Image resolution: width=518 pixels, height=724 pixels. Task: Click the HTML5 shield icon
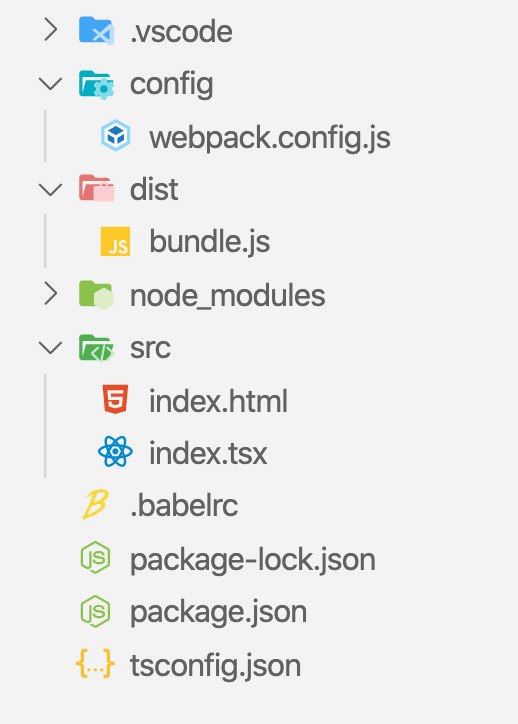tap(115, 399)
